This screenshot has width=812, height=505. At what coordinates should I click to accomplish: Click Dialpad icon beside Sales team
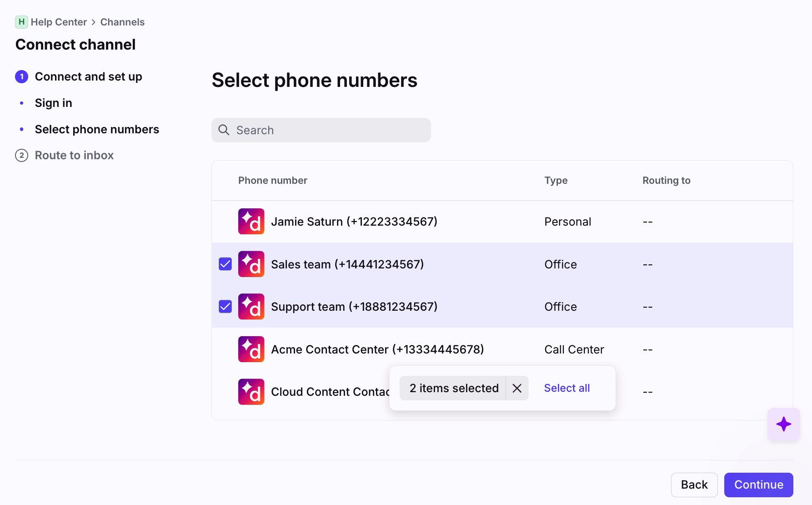pos(251,264)
